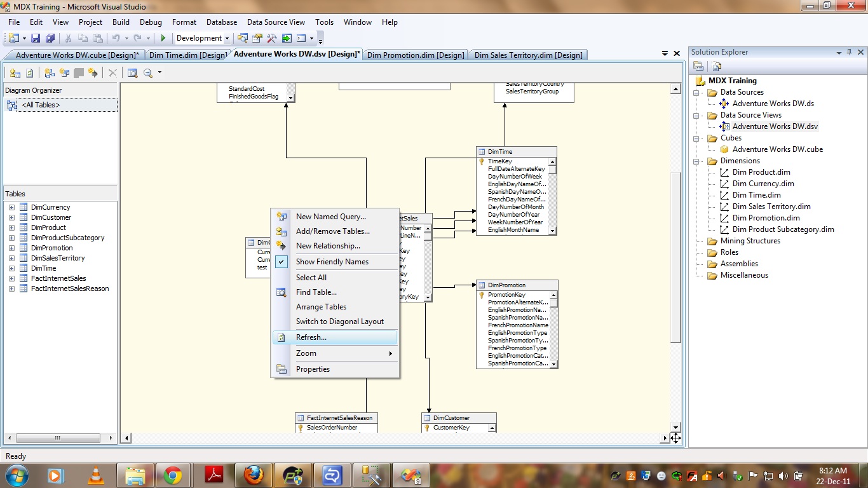Switch to Dim Promotion.dim [Design] tab
This screenshot has width=868, height=488.
coord(416,55)
